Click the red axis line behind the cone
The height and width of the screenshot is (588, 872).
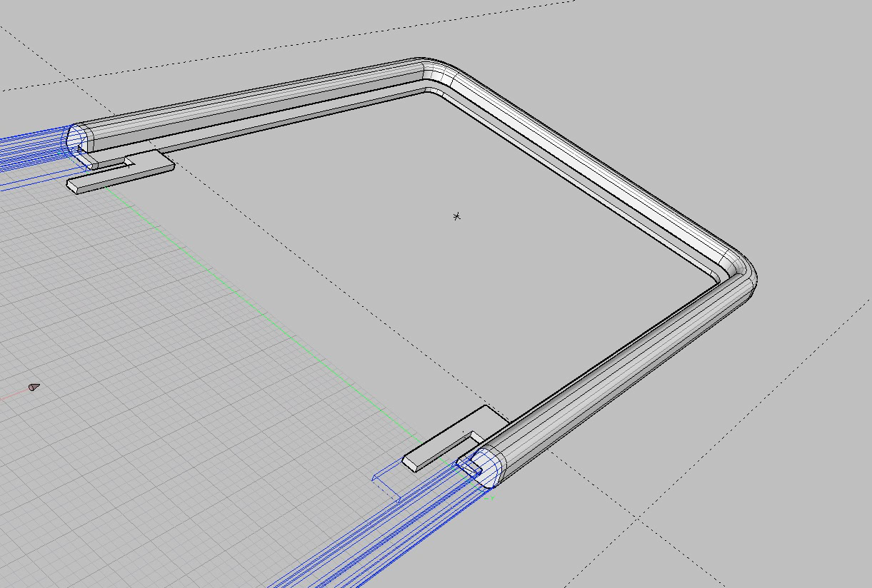click(x=13, y=395)
